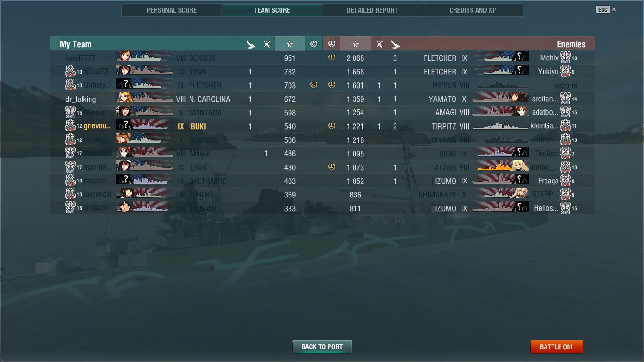The height and width of the screenshot is (362, 644).
Task: Click the clan badge next to Mchlx
Action: [x=565, y=58]
